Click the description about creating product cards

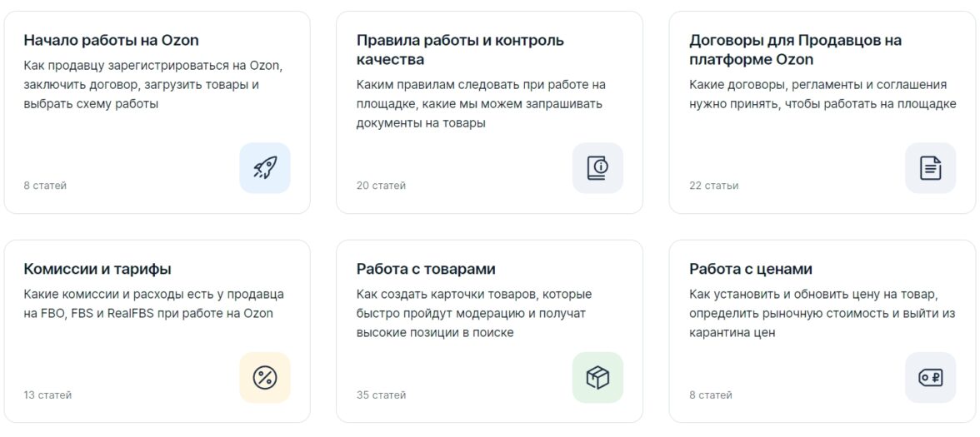click(x=473, y=314)
